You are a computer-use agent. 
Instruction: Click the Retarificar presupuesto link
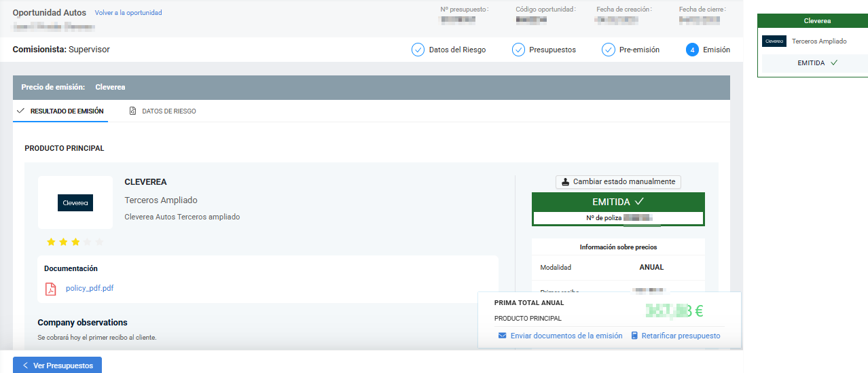click(681, 336)
